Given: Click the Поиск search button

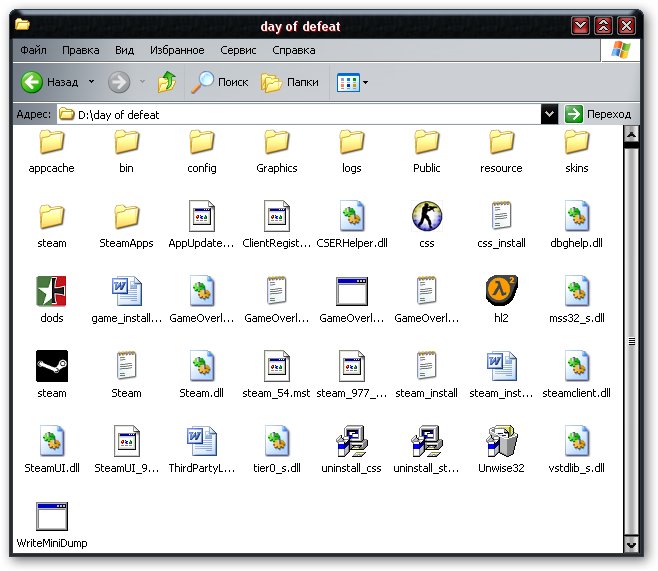Looking at the screenshot, I should pos(219,82).
